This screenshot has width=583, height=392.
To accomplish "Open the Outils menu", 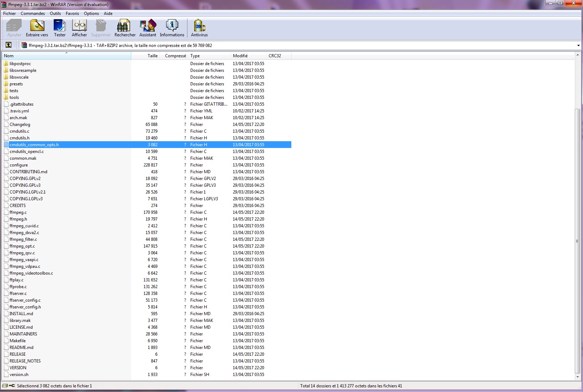I will pyautogui.click(x=55, y=14).
